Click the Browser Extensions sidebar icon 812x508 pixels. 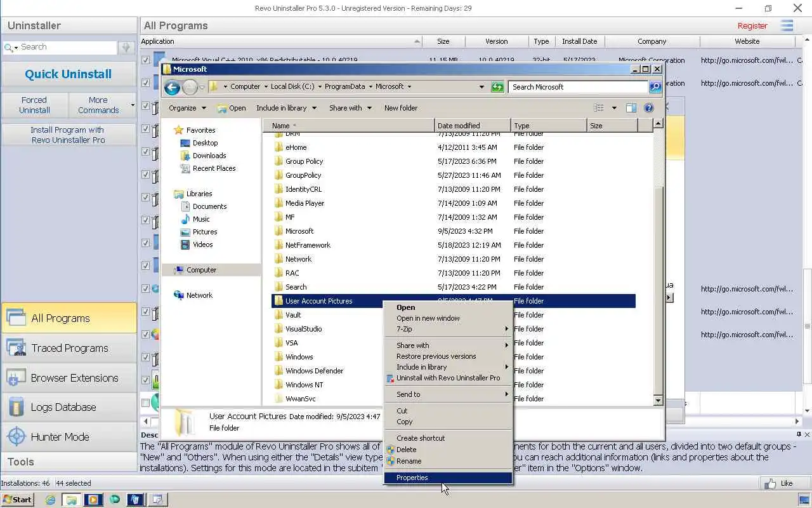(16, 377)
